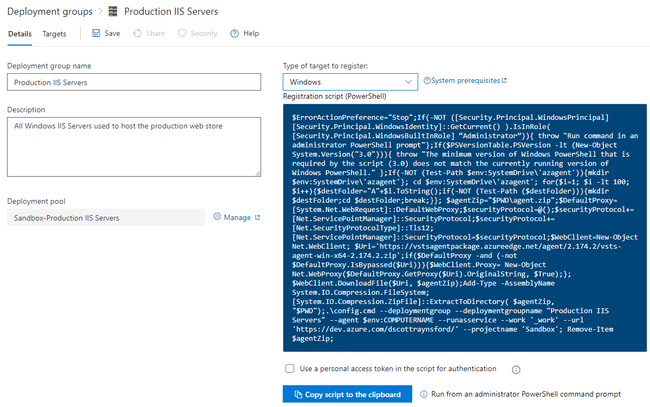
Task: Click the info icon before Run from administrator note
Action: pos(424,394)
